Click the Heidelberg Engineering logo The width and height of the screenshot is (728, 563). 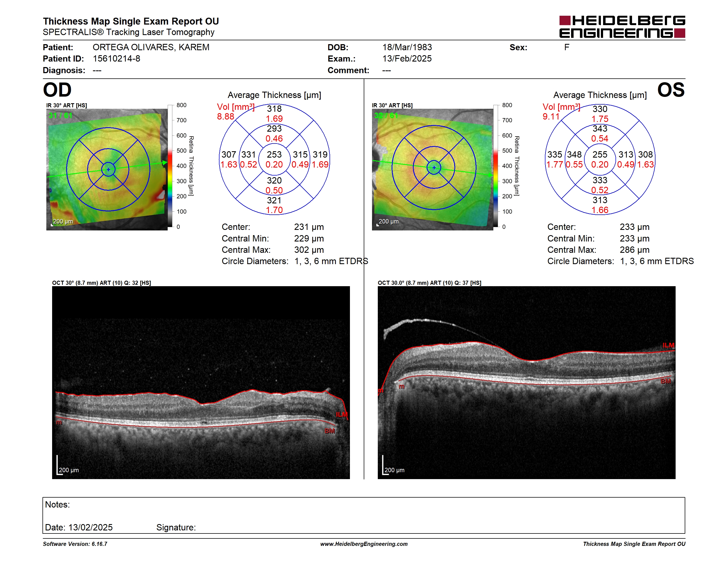point(622,27)
